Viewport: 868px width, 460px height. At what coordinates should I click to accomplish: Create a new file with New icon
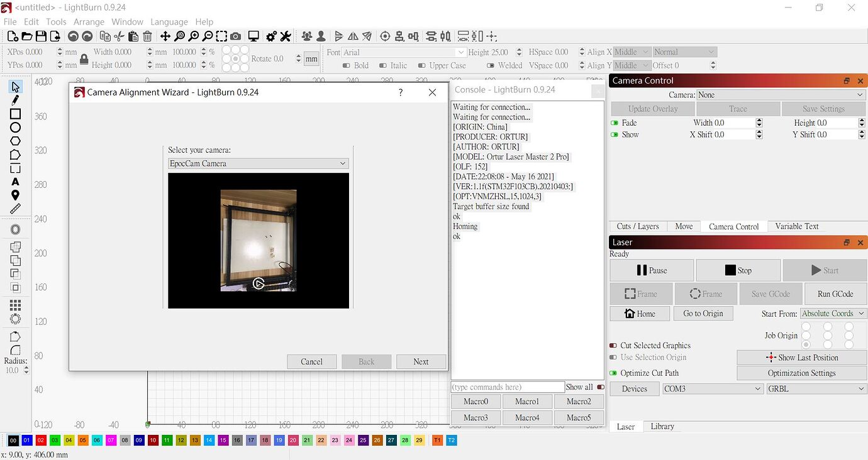coord(11,36)
